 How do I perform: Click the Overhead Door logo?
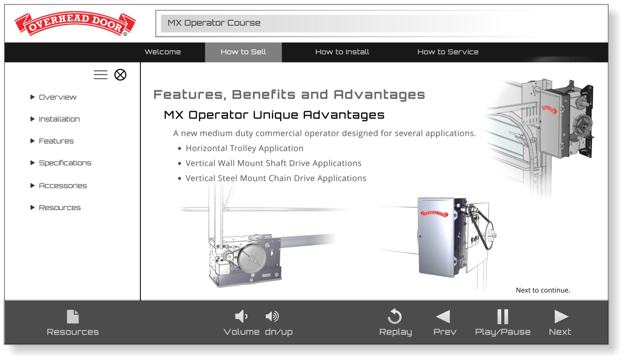click(75, 24)
